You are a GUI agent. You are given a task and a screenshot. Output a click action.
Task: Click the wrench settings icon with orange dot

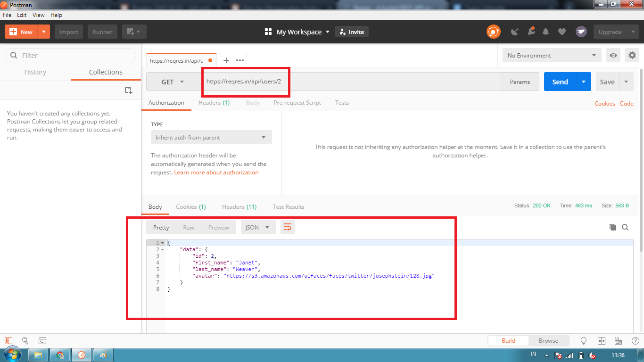click(531, 32)
